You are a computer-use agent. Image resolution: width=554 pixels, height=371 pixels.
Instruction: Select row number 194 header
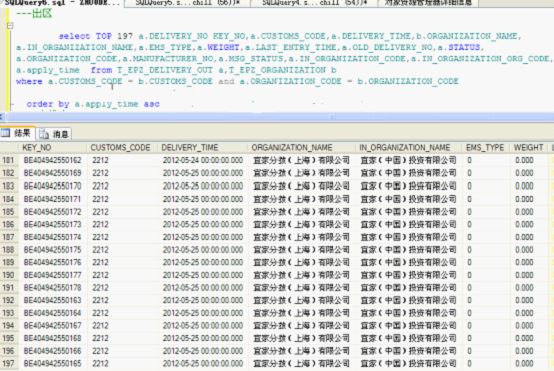point(8,325)
